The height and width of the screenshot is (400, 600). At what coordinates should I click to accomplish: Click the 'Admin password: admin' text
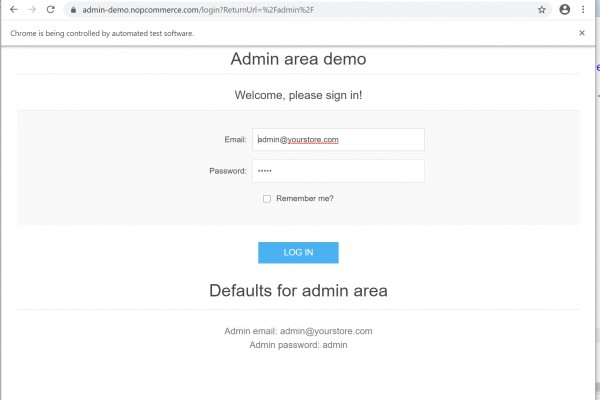pos(298,345)
